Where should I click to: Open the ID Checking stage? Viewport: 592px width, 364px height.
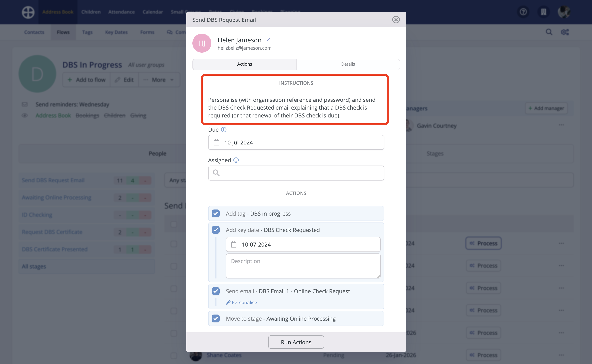(x=37, y=215)
